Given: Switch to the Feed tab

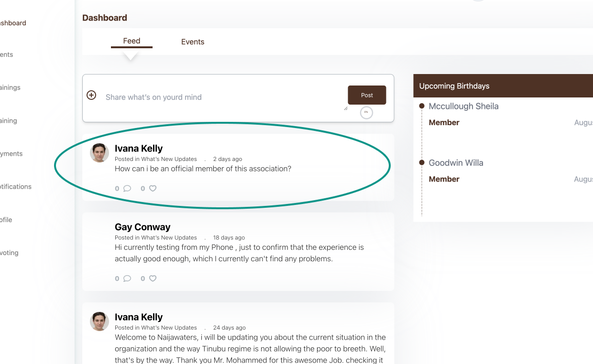Looking at the screenshot, I should click(x=132, y=41).
